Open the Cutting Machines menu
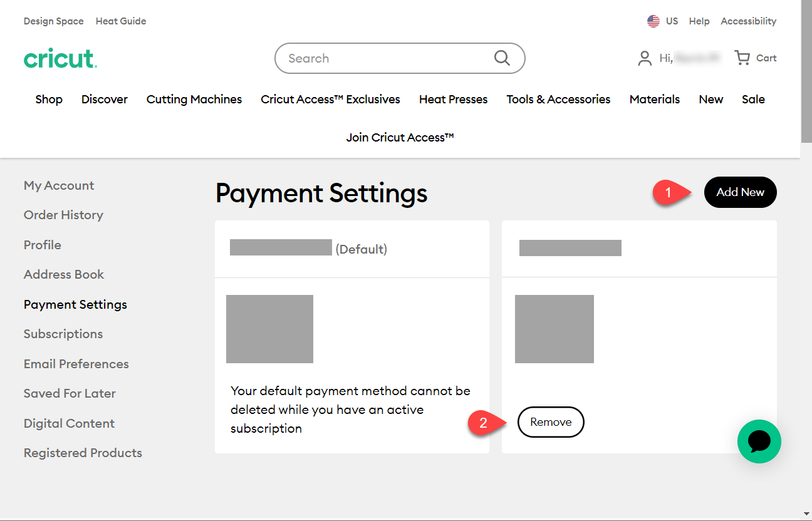Viewport: 812px width, 521px height. coord(194,100)
